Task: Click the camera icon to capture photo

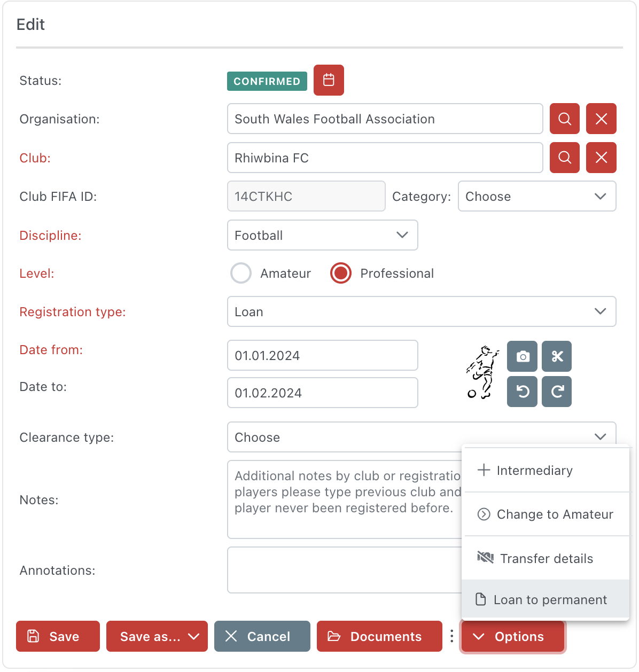Action: [523, 356]
